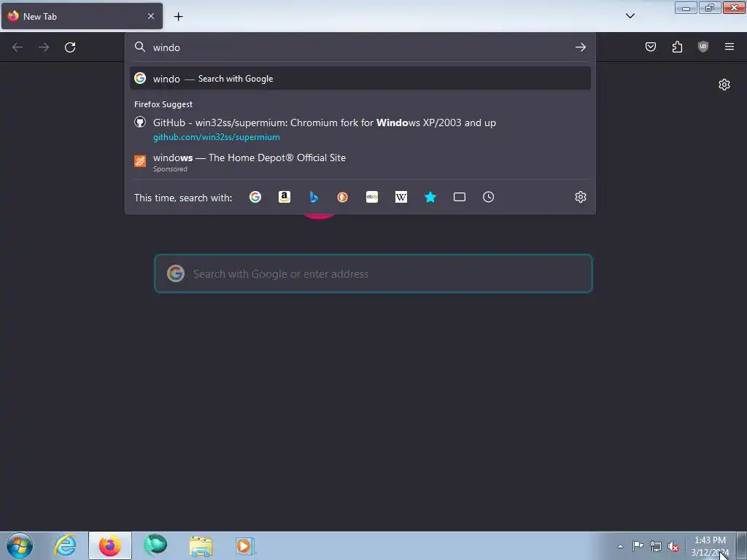Search bookmarks using star icon
The image size is (747, 560).
[x=430, y=197]
